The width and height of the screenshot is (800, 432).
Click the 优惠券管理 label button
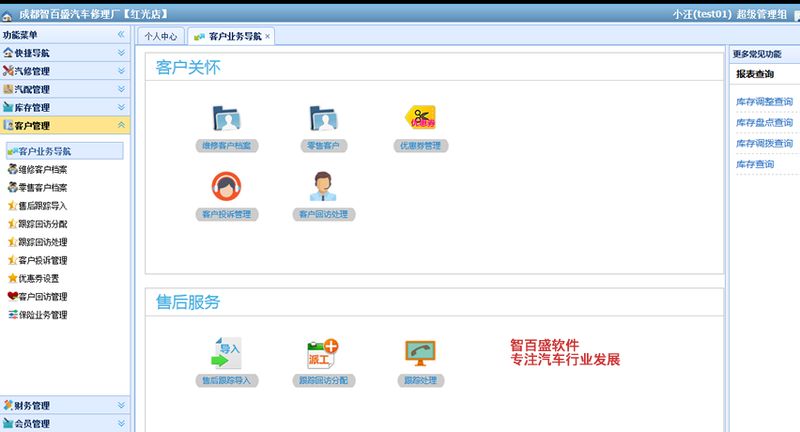click(420, 146)
